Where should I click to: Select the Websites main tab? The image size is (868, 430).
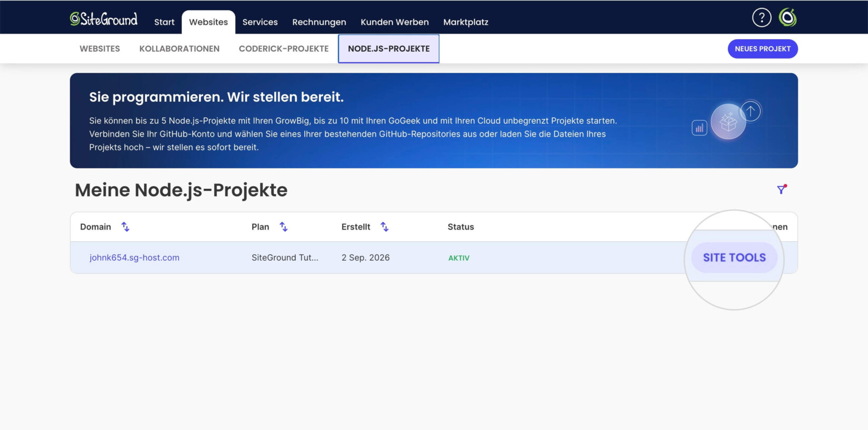(208, 22)
